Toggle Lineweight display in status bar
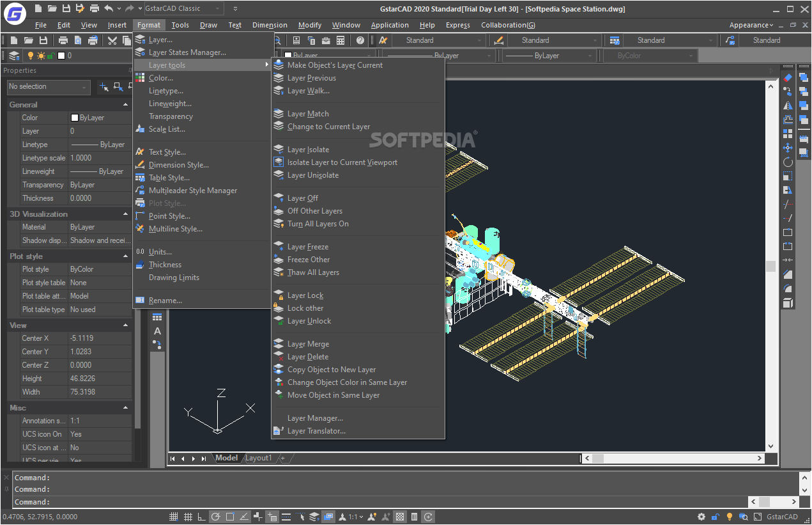812x525 pixels. point(286,517)
